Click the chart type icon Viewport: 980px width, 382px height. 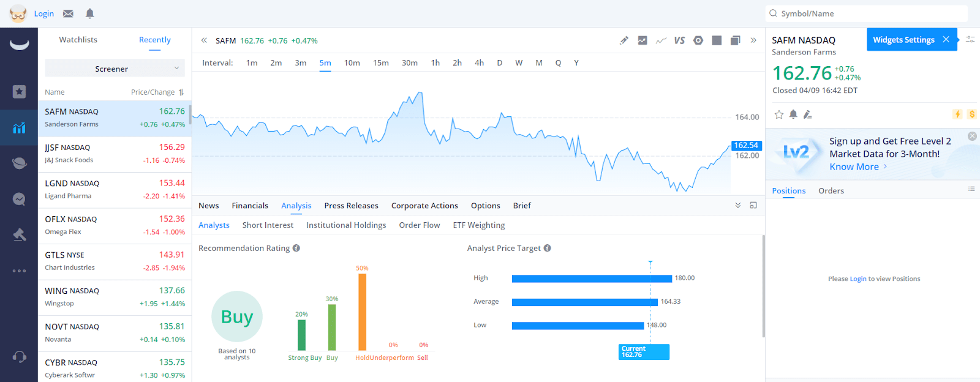[643, 40]
